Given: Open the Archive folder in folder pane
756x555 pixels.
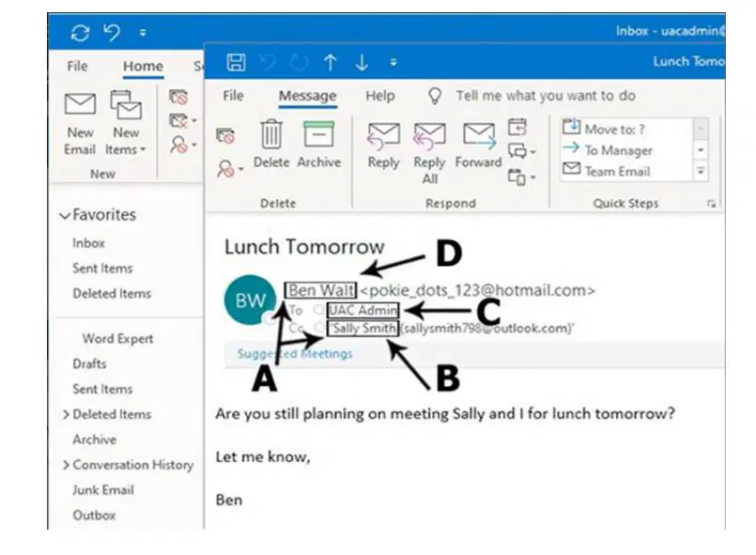Looking at the screenshot, I should pos(95,439).
